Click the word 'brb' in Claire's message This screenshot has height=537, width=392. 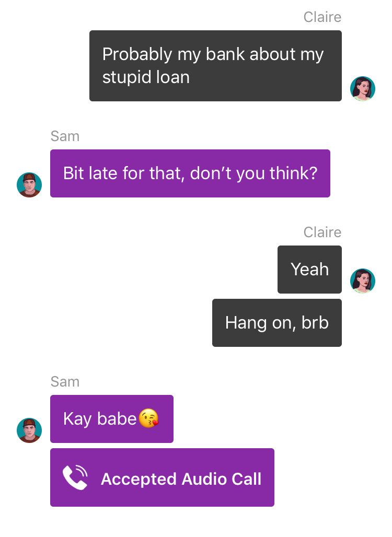pos(315,323)
